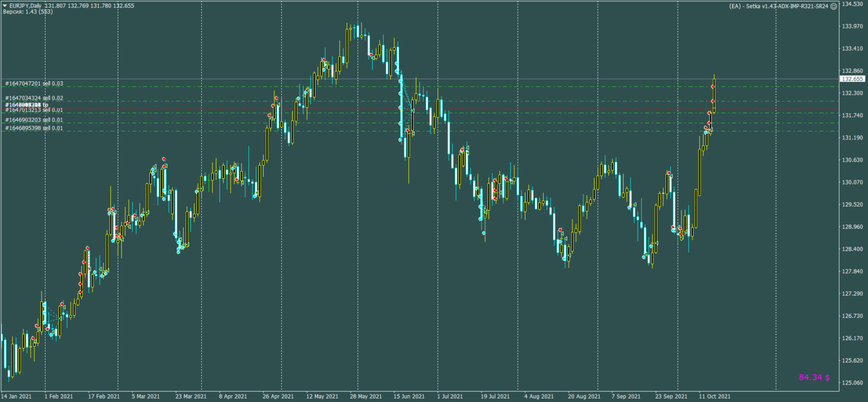Click the 128.400 price scale value
Viewport: 868px width, 402px height.
point(852,249)
